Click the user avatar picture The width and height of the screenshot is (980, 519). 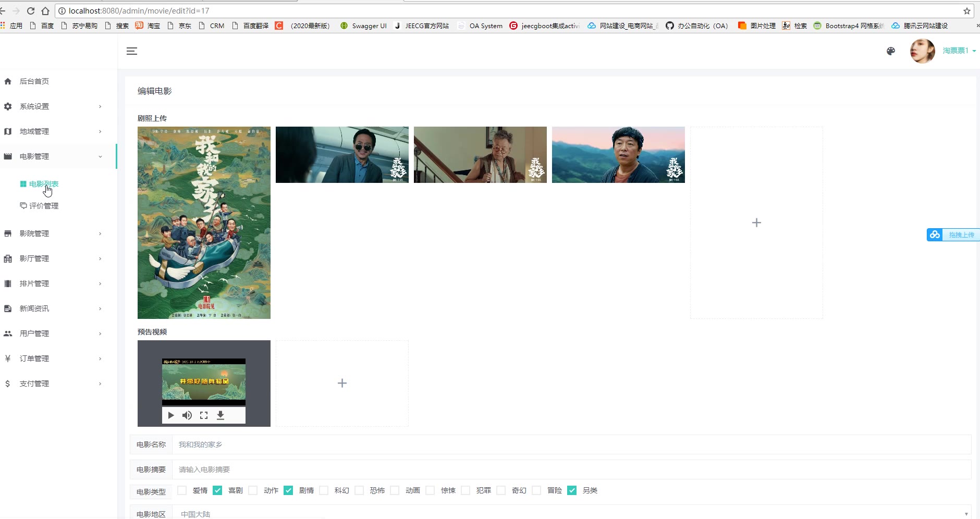[922, 51]
